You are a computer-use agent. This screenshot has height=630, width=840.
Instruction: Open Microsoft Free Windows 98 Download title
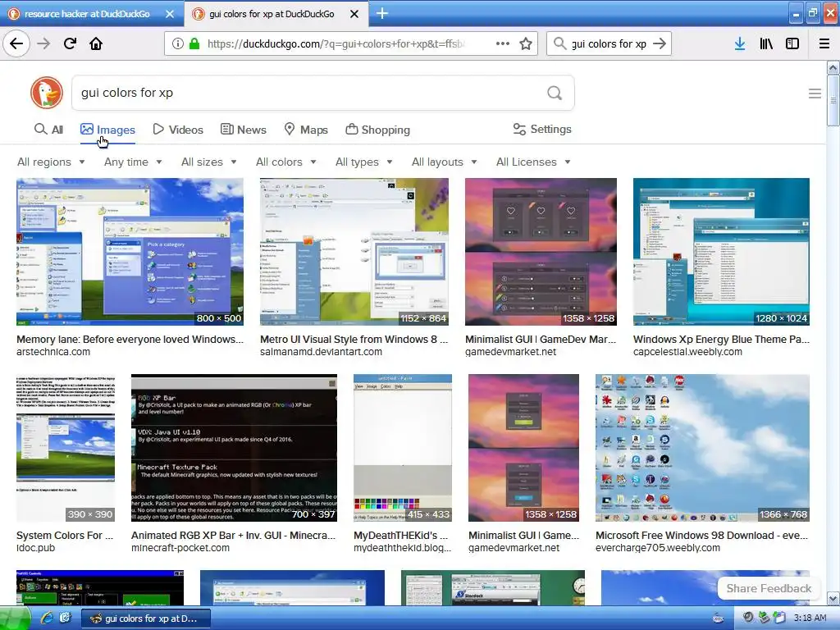pos(702,535)
